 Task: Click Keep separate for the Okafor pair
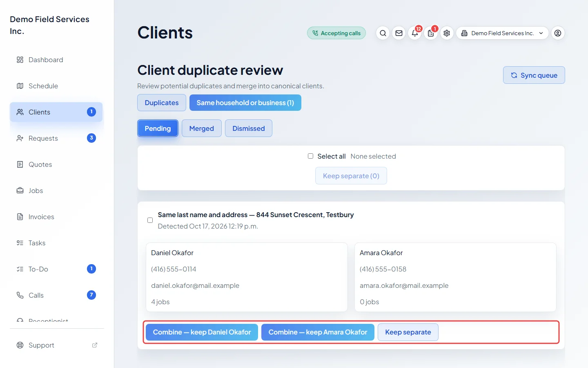[x=408, y=332]
